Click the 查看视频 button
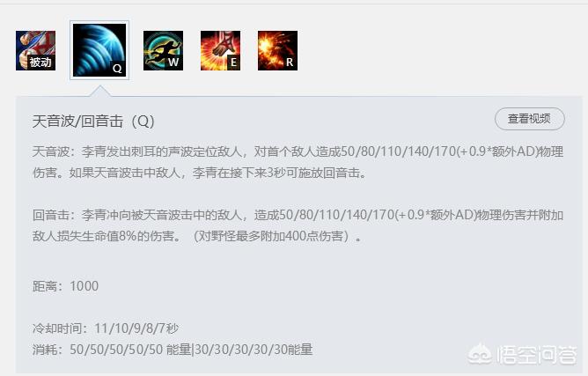 point(530,119)
